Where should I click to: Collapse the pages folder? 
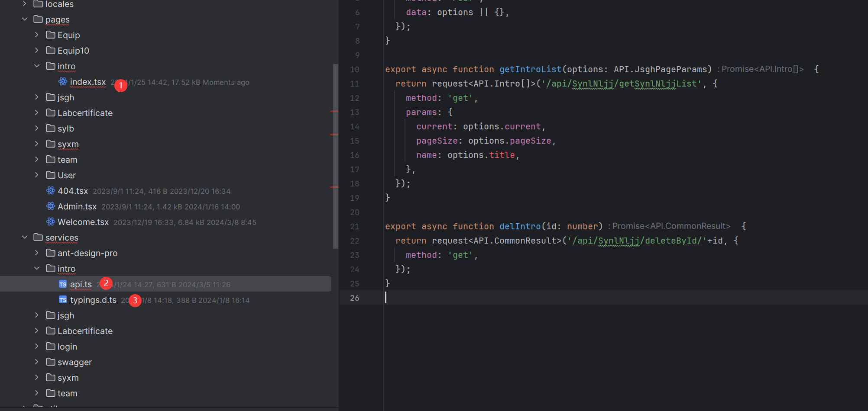(x=25, y=19)
